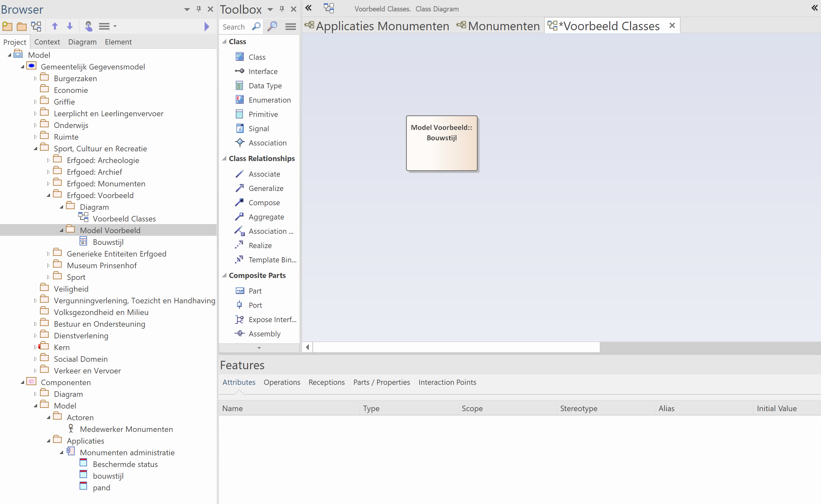821x504 pixels.
Task: Select the Interface tool in toolbox
Action: [x=262, y=71]
